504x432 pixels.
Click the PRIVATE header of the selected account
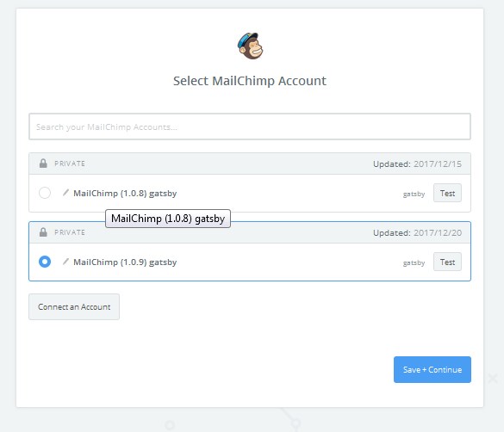coord(70,232)
